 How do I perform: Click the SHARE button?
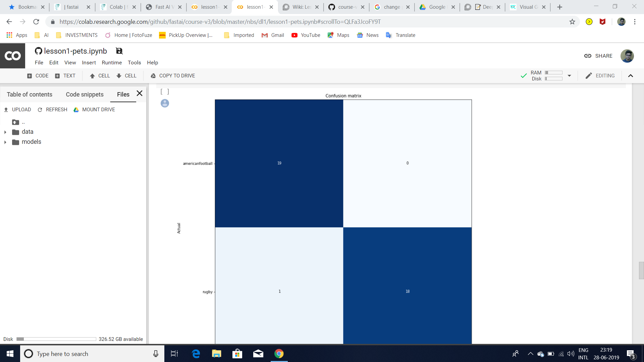pyautogui.click(x=598, y=56)
